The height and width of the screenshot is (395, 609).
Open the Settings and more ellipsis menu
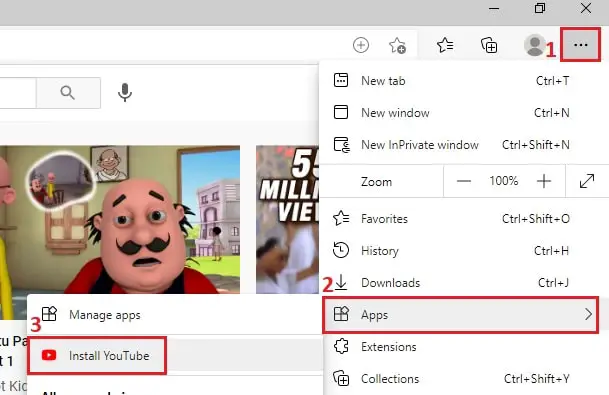point(580,45)
